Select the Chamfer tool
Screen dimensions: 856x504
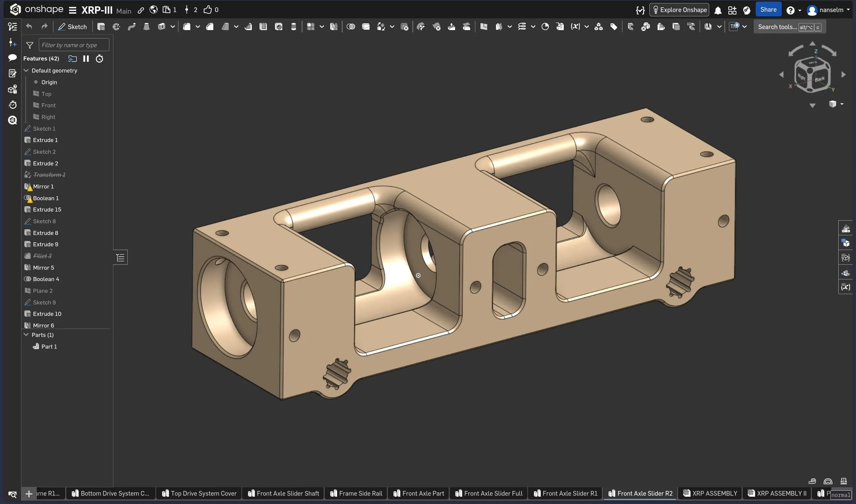click(210, 27)
